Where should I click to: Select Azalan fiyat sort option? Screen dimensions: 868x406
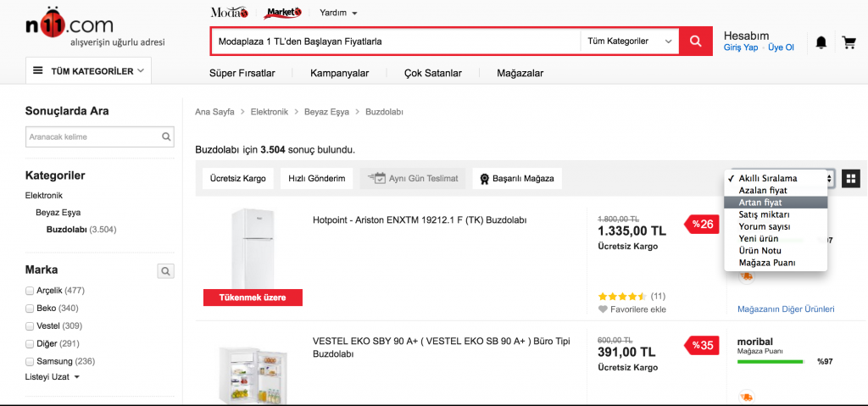click(x=776, y=190)
